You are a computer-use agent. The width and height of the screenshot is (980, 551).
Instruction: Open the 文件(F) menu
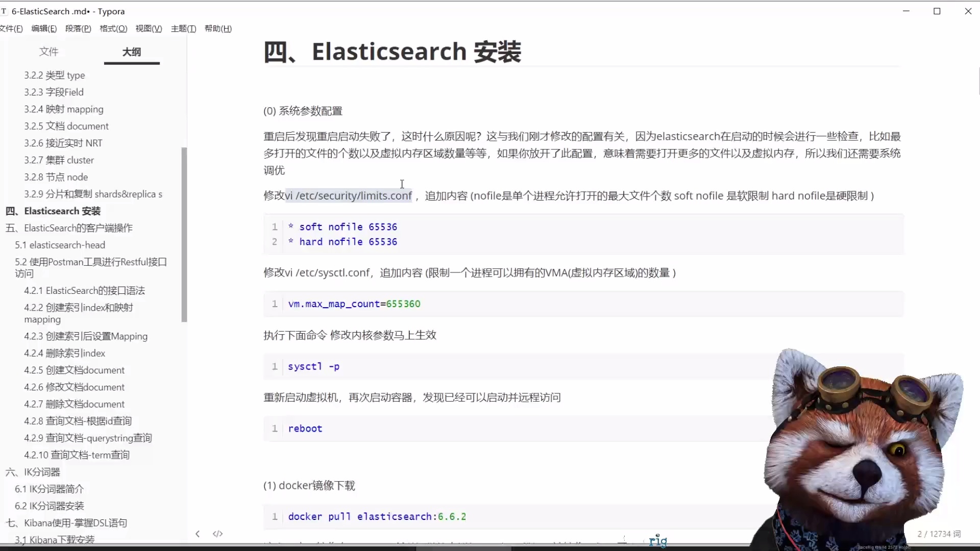tap(11, 29)
